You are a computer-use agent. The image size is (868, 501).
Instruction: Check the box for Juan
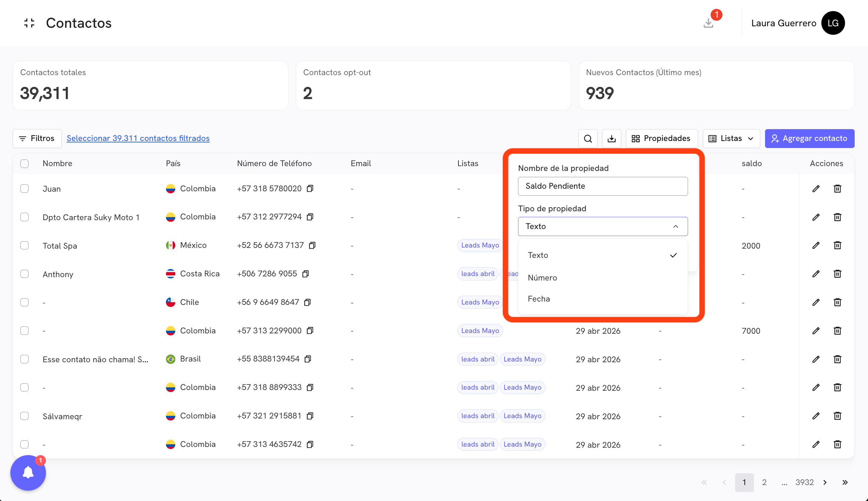pyautogui.click(x=24, y=189)
